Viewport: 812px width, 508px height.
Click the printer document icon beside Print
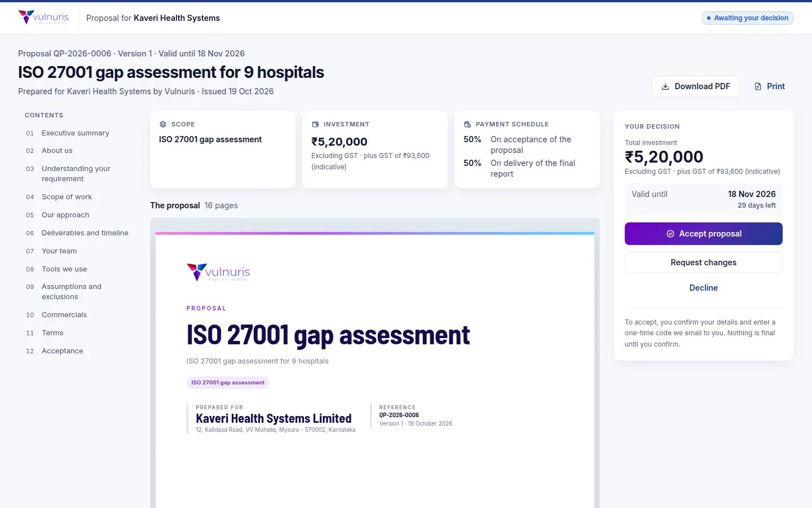click(x=758, y=86)
